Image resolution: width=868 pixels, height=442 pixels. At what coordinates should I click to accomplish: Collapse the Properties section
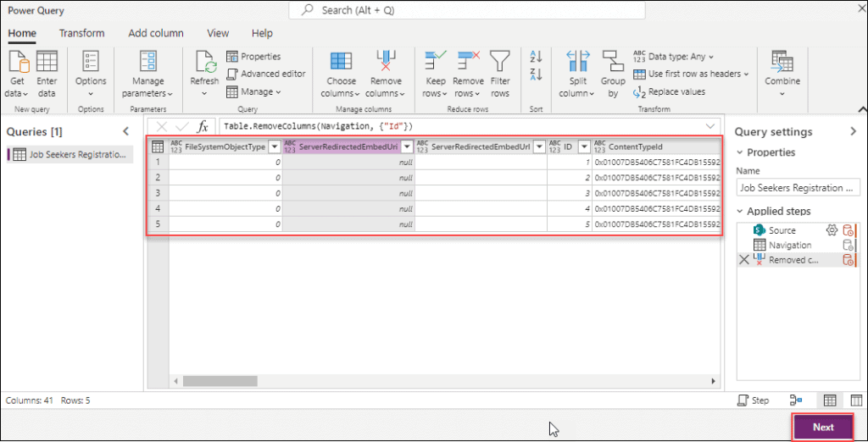739,152
